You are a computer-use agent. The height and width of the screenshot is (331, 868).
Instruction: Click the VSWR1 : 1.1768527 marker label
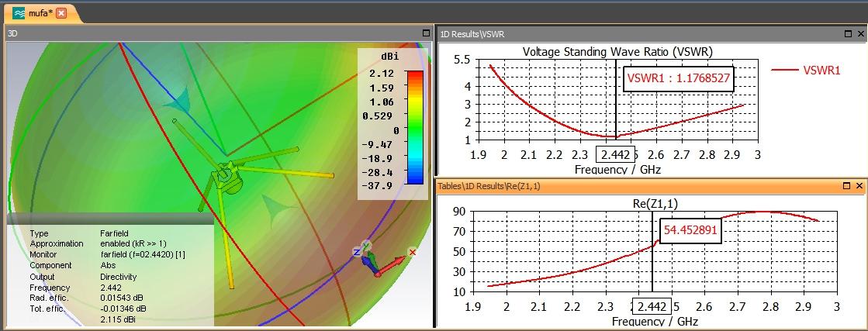pos(679,79)
